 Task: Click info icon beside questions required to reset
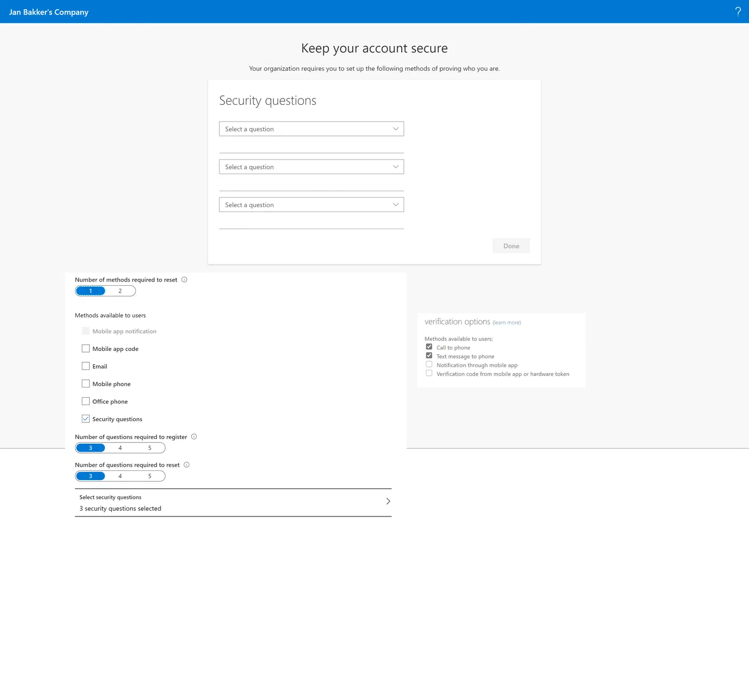[187, 465]
